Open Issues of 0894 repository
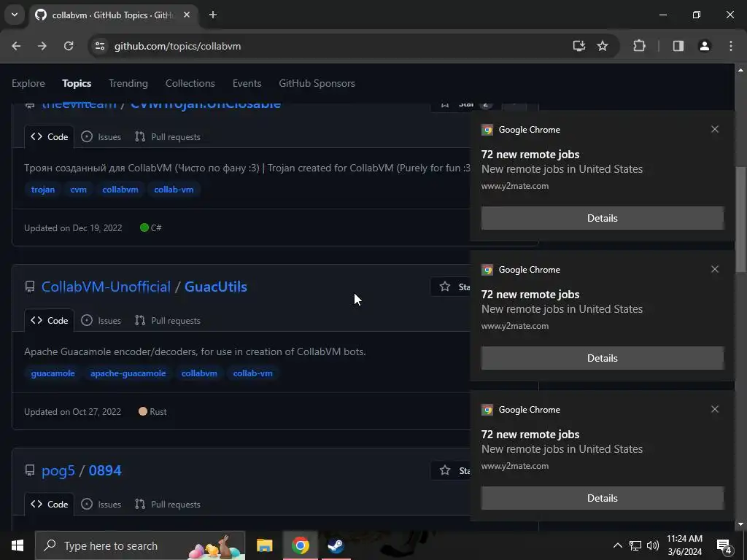 click(x=101, y=505)
